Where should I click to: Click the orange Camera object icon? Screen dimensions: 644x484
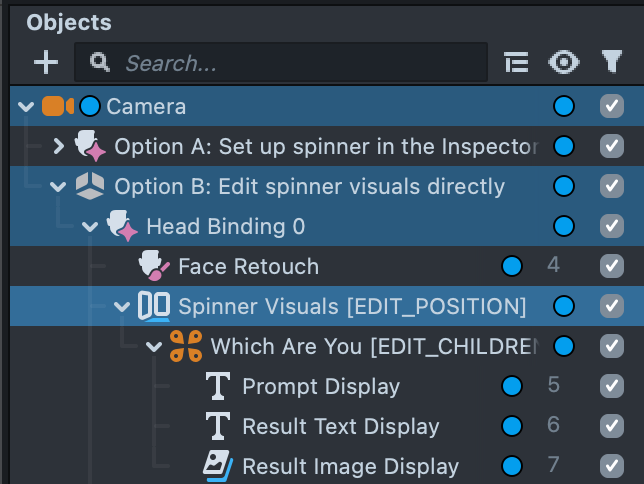point(57,106)
